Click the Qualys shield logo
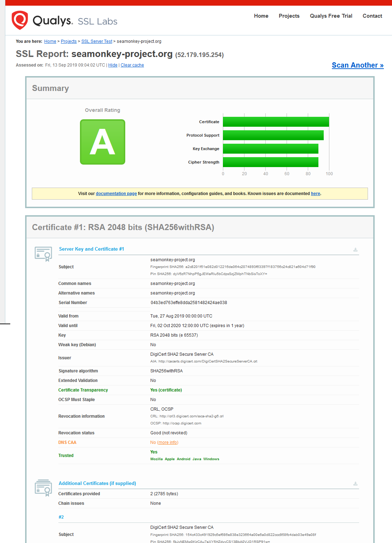The height and width of the screenshot is (543, 392). pos(19,20)
